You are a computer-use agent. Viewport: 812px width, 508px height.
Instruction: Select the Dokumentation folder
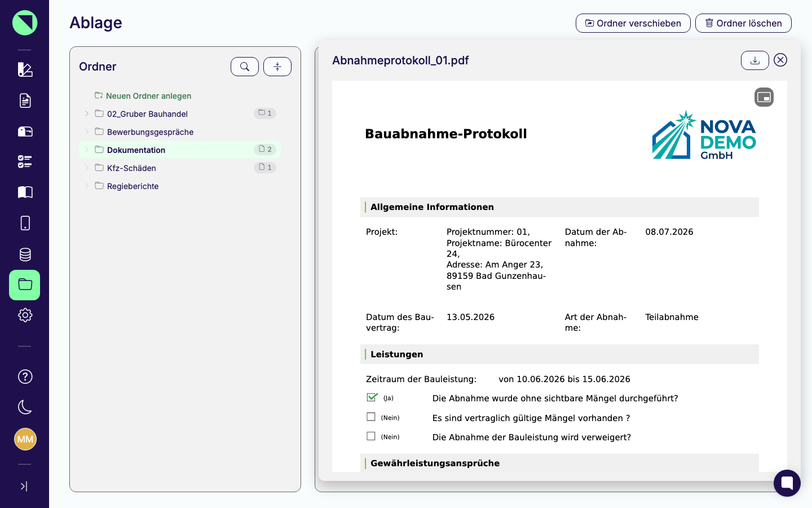pyautogui.click(x=180, y=150)
